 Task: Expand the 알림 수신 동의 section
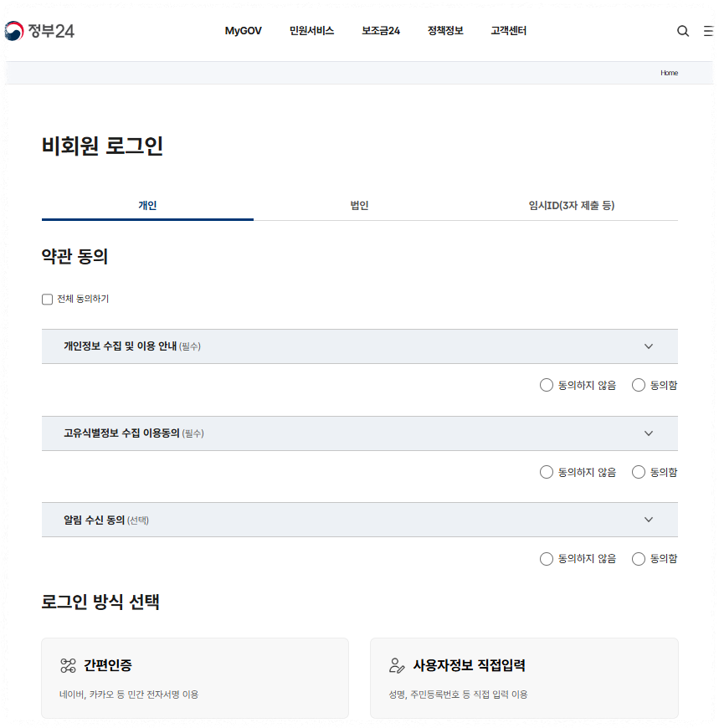(648, 520)
